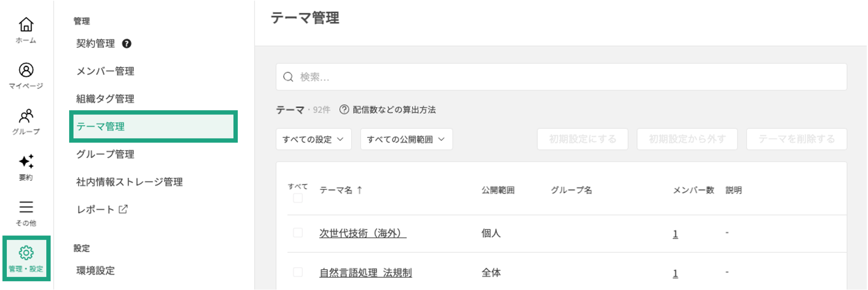Sort by テーマ名 column header arrow
The width and height of the screenshot is (868, 290).
click(360, 190)
